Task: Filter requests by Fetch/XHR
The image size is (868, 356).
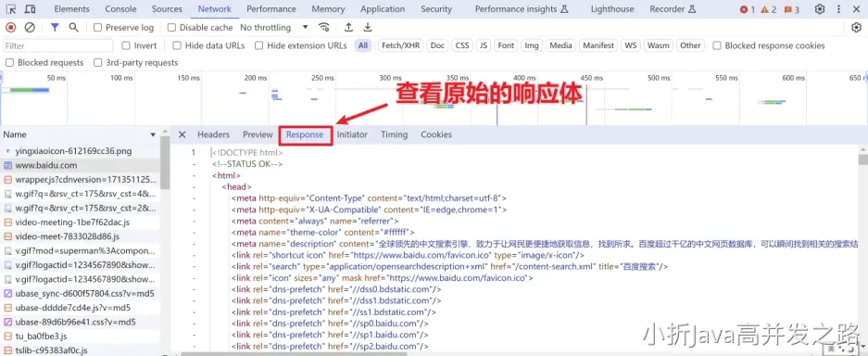Action: pos(400,45)
